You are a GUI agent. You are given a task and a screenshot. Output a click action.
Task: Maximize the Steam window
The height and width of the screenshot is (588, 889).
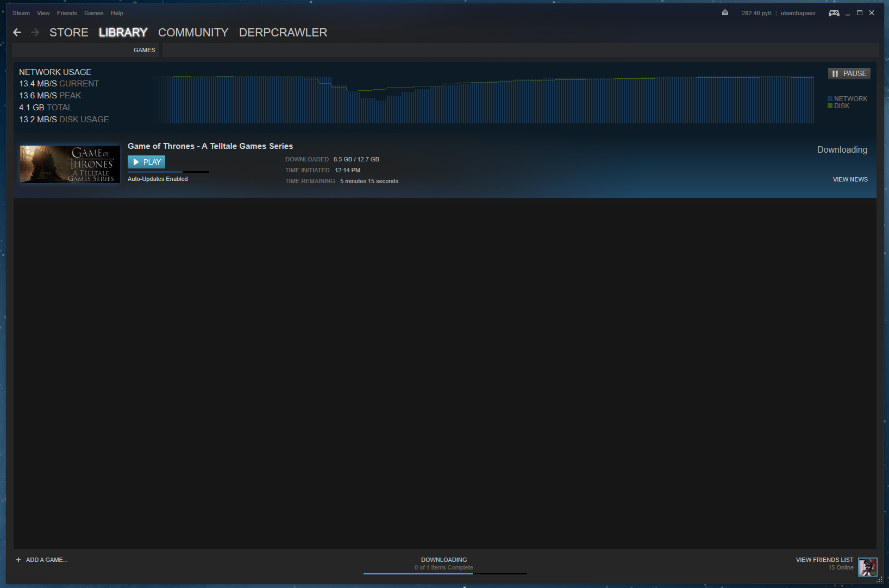860,13
